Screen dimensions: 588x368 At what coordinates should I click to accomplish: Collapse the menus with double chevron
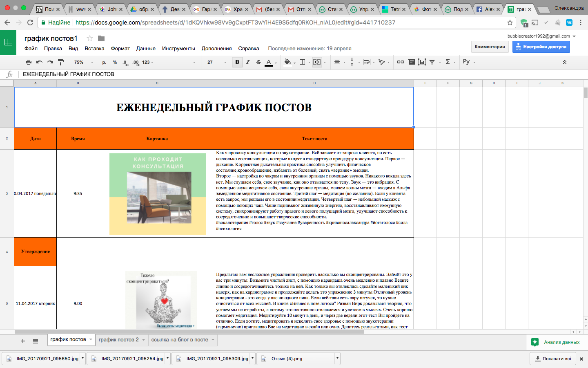pyautogui.click(x=565, y=62)
